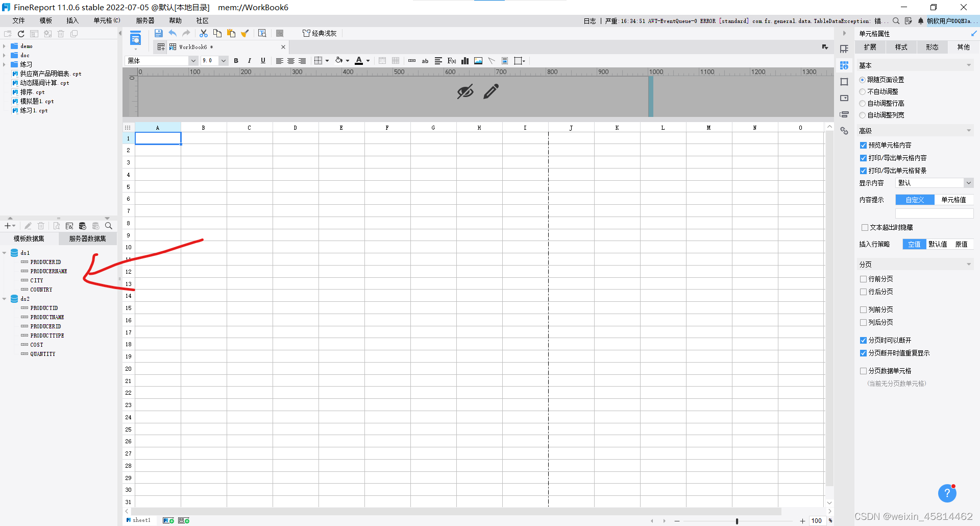Screen dimensions: 980x526
Task: Switch to the 服务器数据集 tab
Action: 87,238
